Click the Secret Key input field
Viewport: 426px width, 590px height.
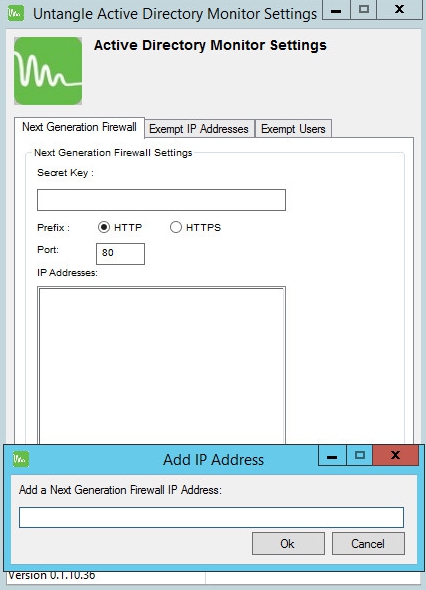[x=161, y=200]
